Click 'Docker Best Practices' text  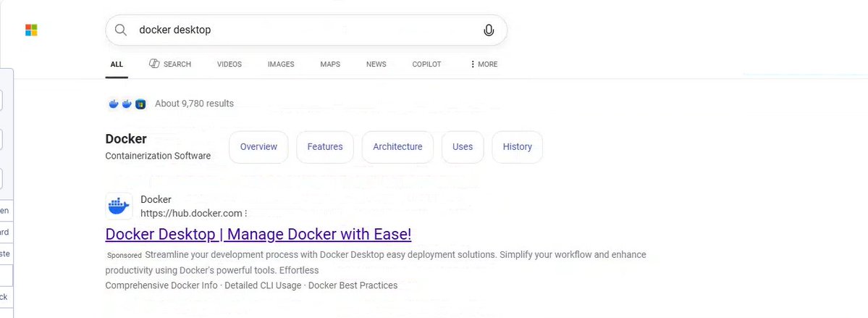[x=353, y=286]
